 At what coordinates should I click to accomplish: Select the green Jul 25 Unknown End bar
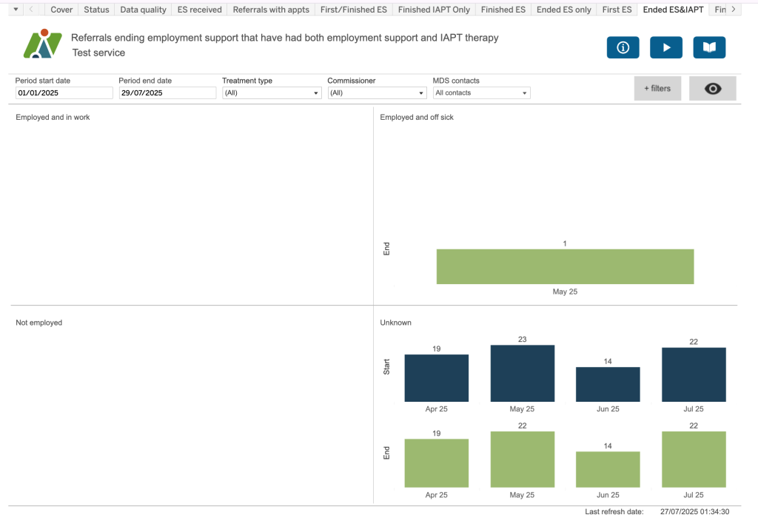(694, 459)
